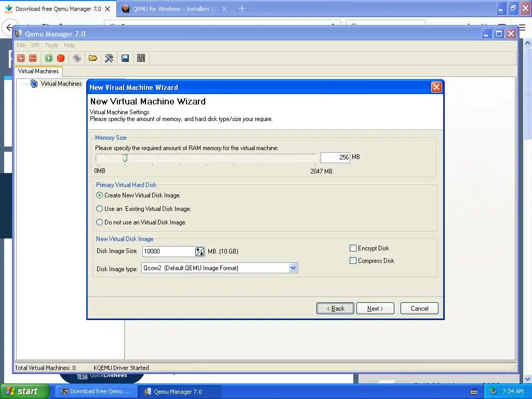Click the memory size slider thumb

125,158
